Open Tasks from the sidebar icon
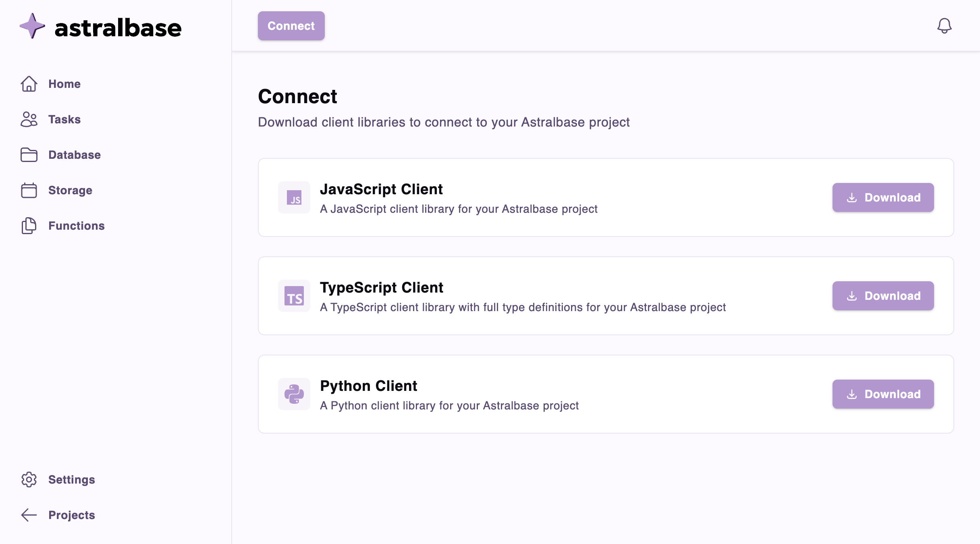This screenshot has width=980, height=544. (29, 119)
